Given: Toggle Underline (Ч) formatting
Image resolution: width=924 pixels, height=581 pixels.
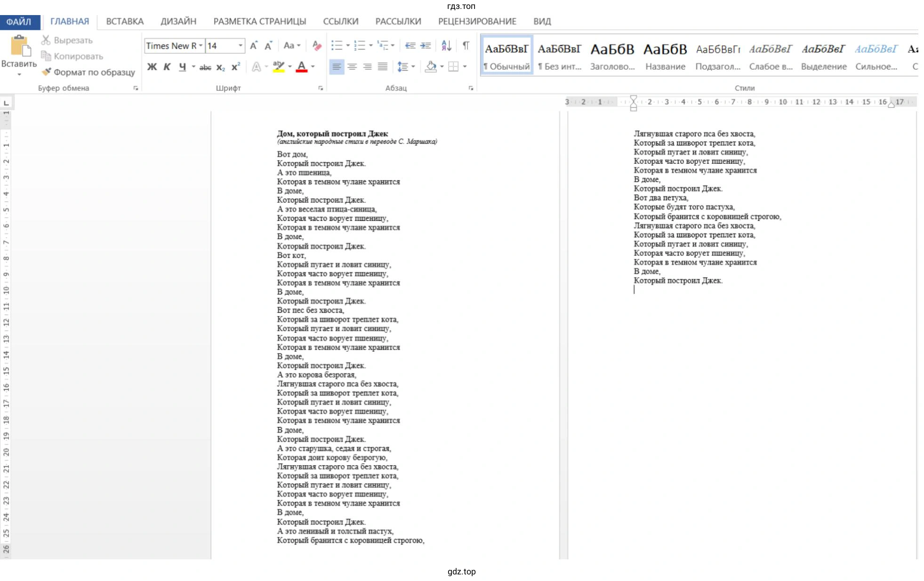Looking at the screenshot, I should point(182,67).
